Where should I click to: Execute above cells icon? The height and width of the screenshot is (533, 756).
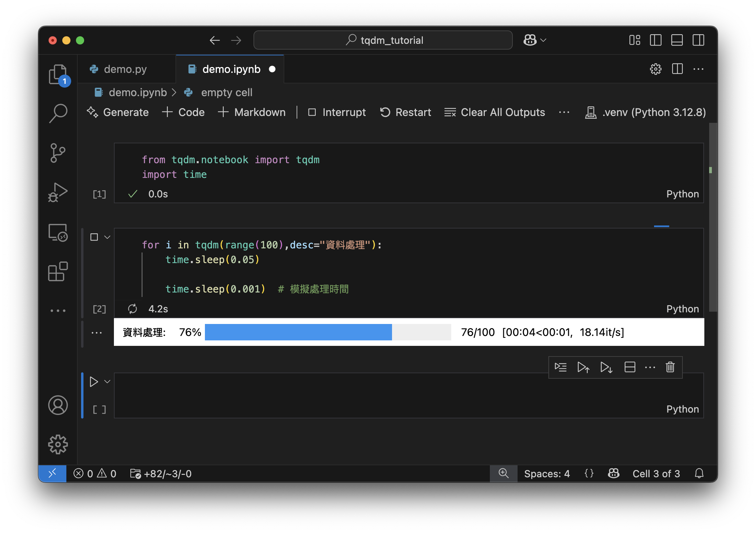[x=583, y=367]
